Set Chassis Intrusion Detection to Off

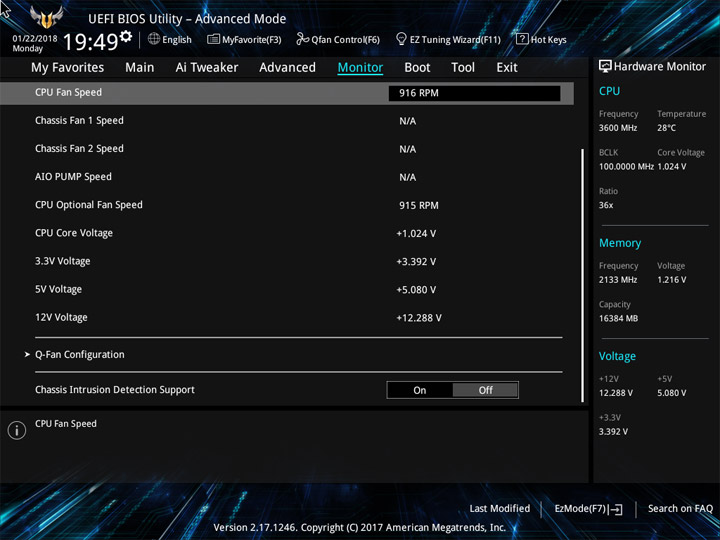485,390
